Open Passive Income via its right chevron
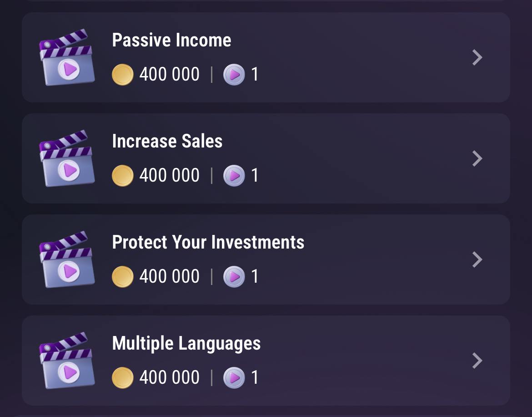The image size is (532, 417). click(x=477, y=57)
